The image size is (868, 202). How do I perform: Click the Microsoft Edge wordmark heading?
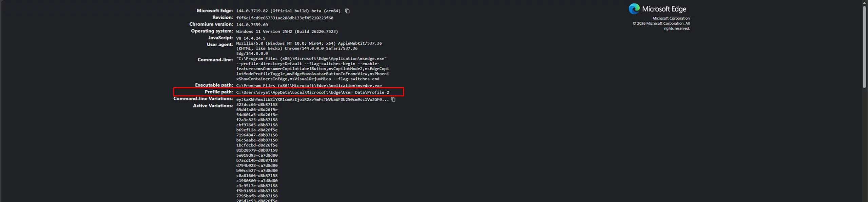pos(664,9)
